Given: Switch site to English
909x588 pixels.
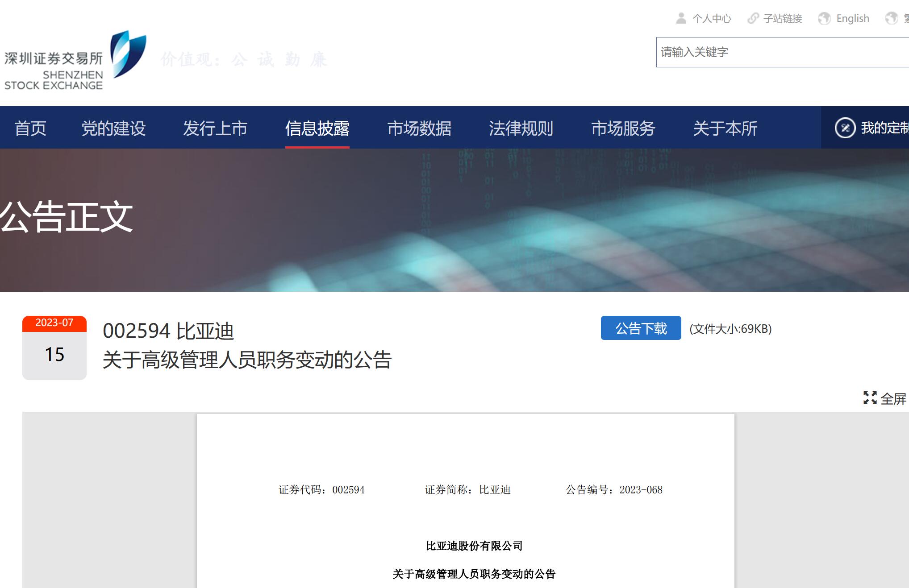Looking at the screenshot, I should click(853, 18).
